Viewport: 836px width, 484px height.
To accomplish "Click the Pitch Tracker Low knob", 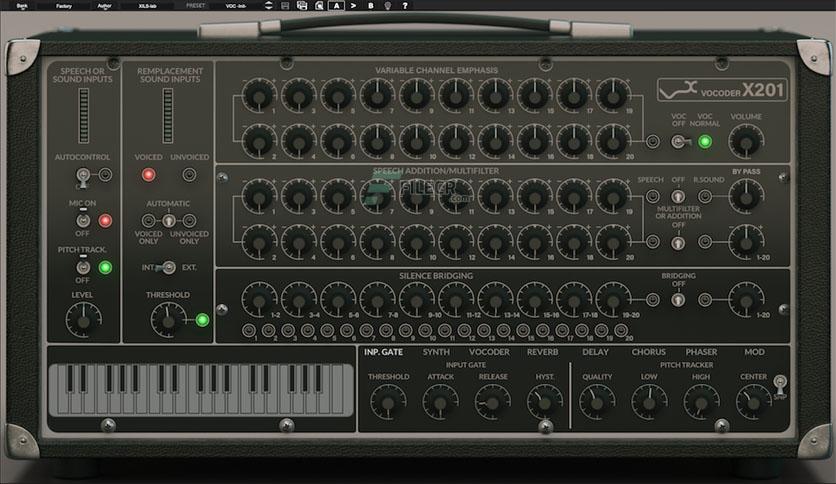I will tap(649, 402).
